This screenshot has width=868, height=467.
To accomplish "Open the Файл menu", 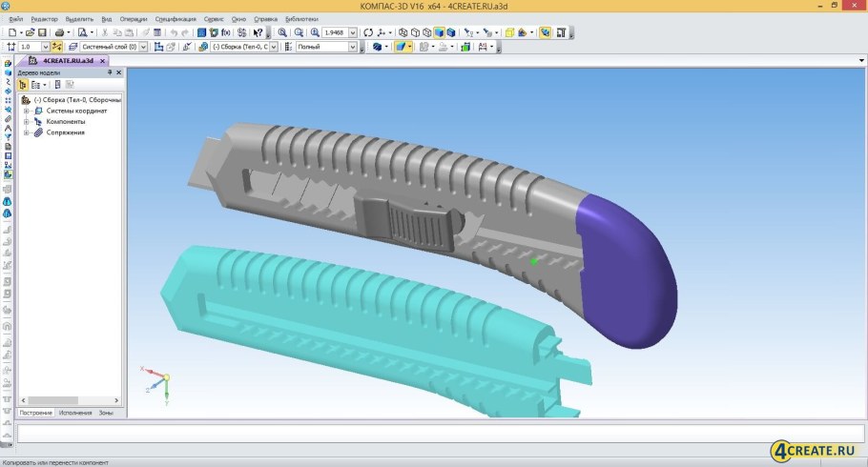I will click(x=15, y=19).
